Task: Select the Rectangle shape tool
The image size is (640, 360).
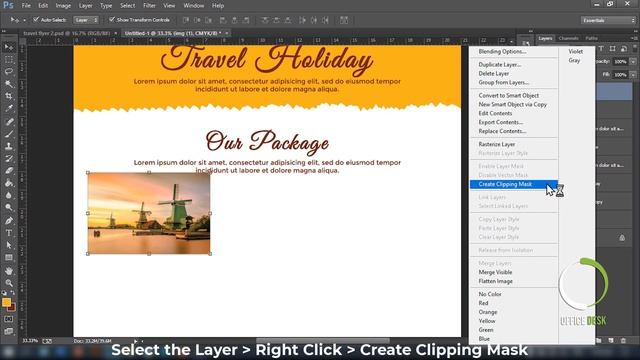Action: pos(9,258)
